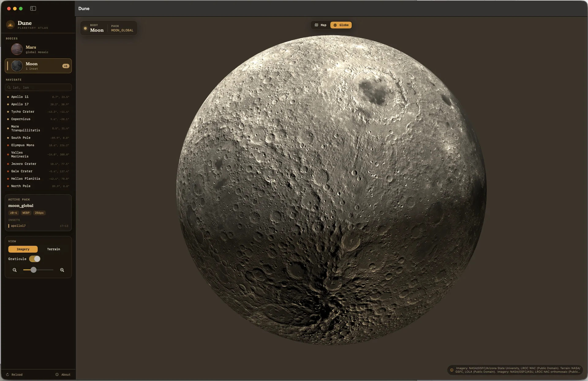Jump to Gale Crater
The width and height of the screenshot is (588, 381).
[38, 171]
